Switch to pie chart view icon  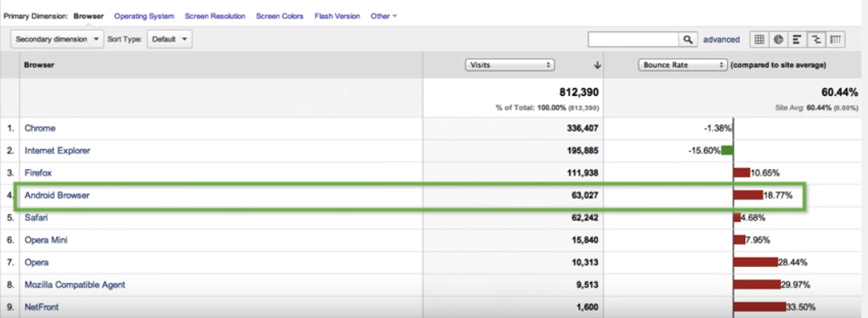point(779,39)
